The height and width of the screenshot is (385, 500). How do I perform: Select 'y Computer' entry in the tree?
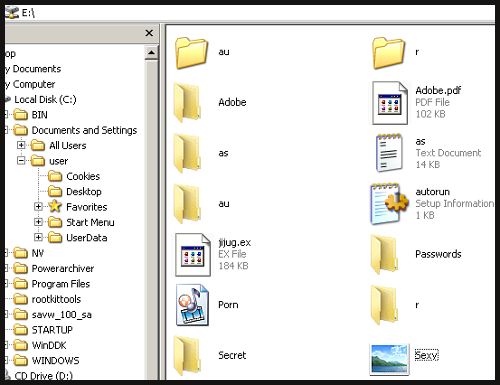(30, 84)
